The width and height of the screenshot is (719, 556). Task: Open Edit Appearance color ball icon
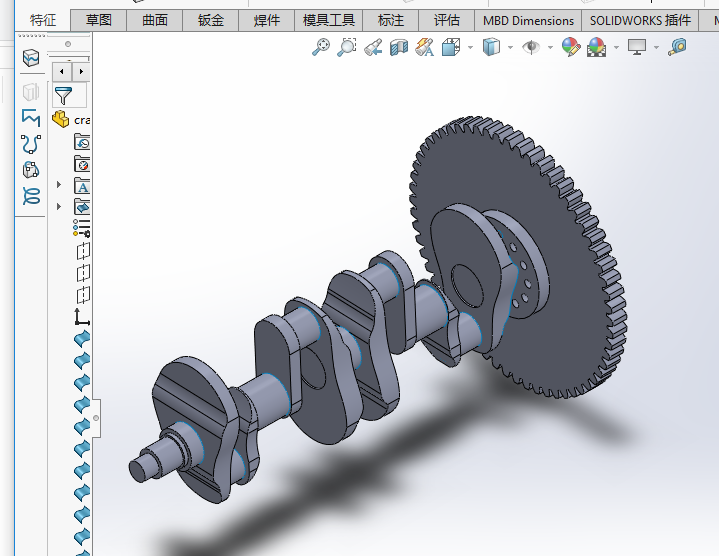click(x=571, y=46)
